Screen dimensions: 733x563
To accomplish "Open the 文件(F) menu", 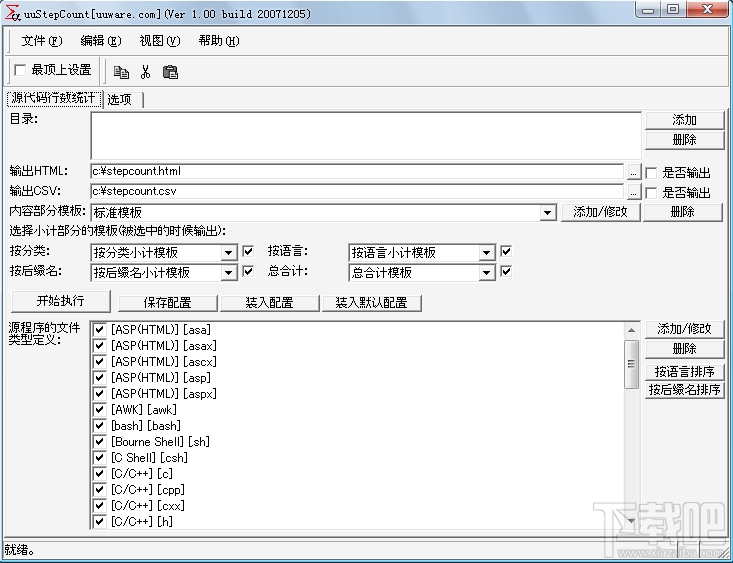I will pyautogui.click(x=42, y=41).
